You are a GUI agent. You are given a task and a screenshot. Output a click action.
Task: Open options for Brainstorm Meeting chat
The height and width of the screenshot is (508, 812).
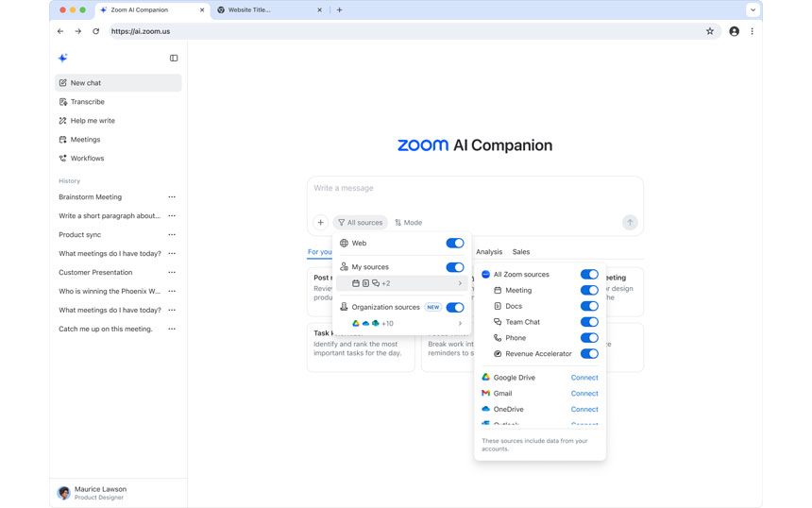[x=172, y=196]
